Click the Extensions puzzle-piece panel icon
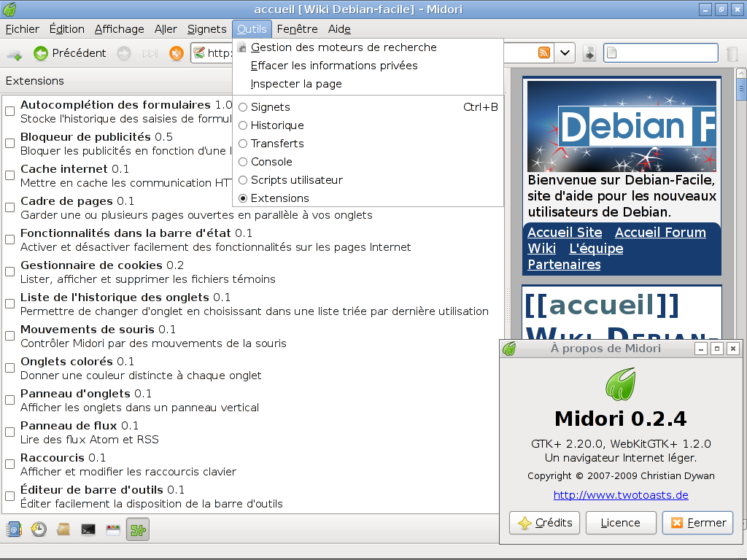 click(x=137, y=529)
